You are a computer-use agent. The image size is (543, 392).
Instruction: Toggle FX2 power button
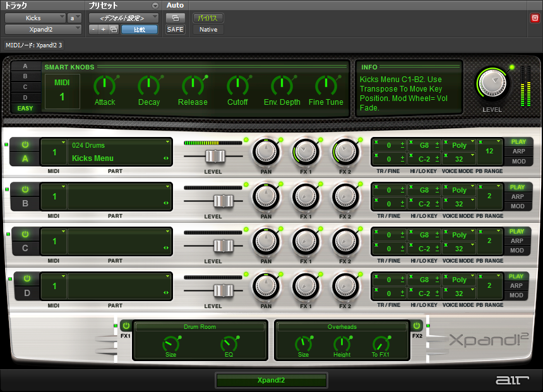click(417, 326)
